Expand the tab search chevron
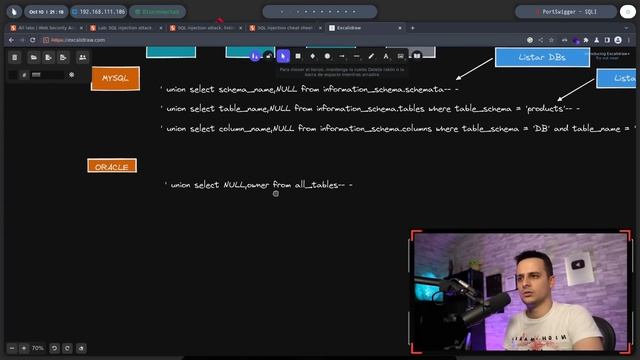The image size is (640, 360). [x=627, y=28]
